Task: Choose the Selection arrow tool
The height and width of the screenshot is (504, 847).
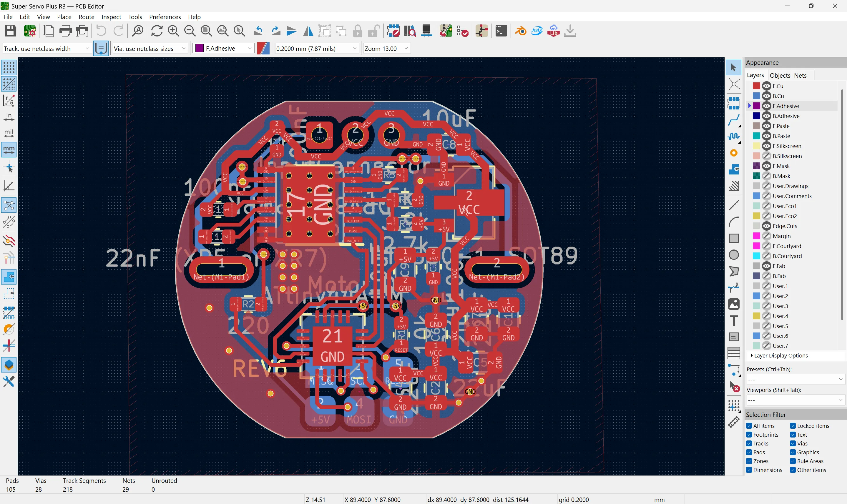Action: 734,67
